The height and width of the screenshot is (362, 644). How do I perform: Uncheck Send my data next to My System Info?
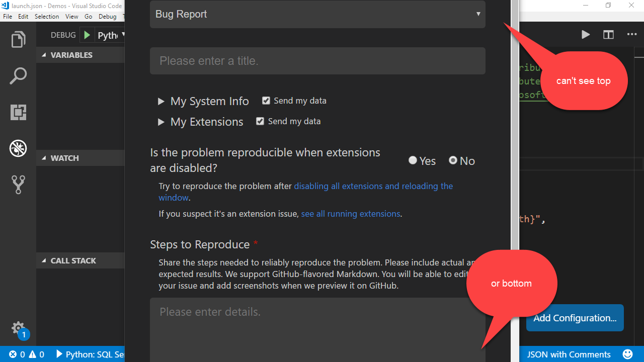click(x=266, y=100)
